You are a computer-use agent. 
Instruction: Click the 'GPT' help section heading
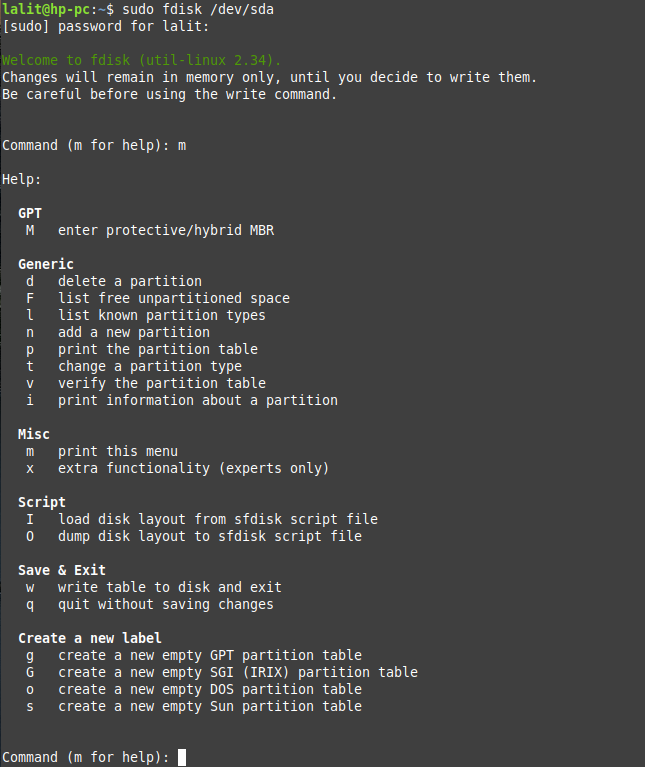(30, 213)
